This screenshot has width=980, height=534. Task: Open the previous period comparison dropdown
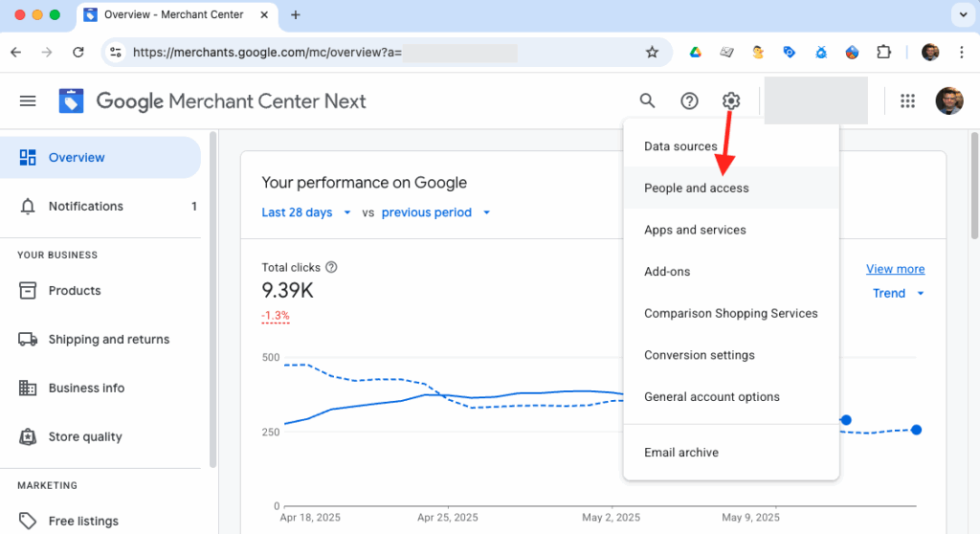pos(435,212)
